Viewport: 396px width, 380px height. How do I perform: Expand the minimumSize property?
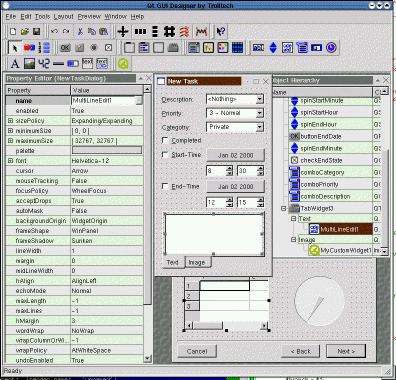(x=10, y=131)
